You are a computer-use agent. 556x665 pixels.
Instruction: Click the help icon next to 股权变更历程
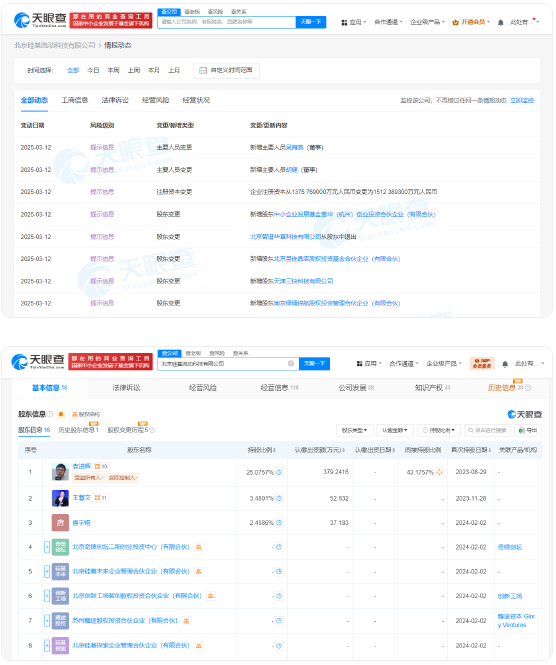click(x=152, y=430)
